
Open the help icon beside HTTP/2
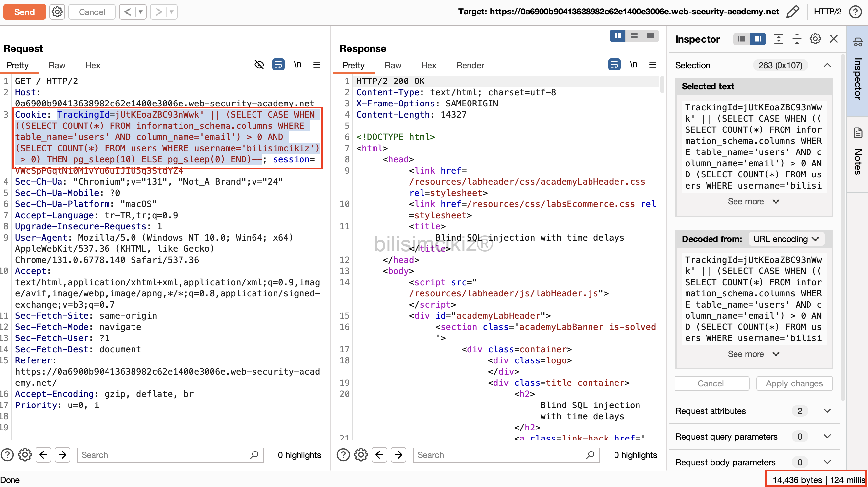coord(855,12)
